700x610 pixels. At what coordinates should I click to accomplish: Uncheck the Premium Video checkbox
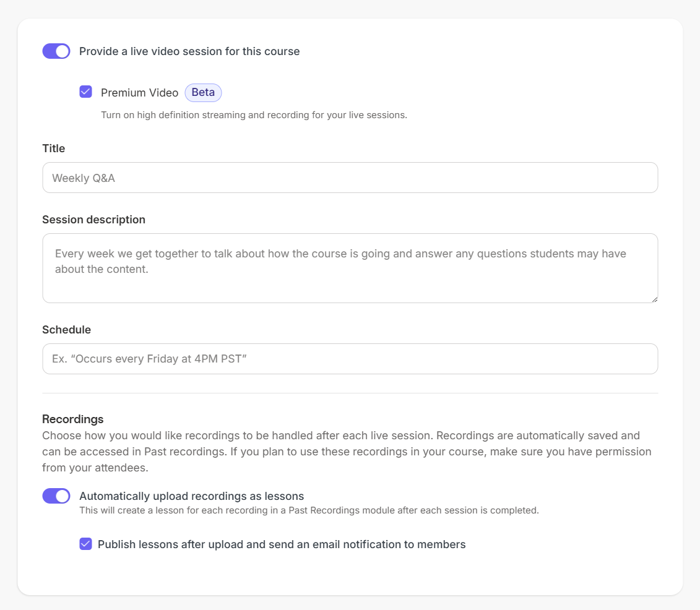pyautogui.click(x=85, y=92)
